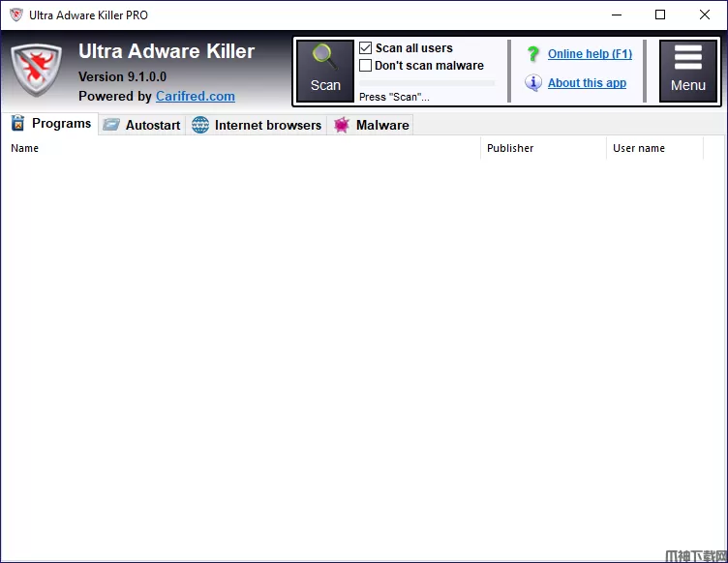Open the hamburger Menu button
The height and width of the screenshot is (563, 728).
688,71
